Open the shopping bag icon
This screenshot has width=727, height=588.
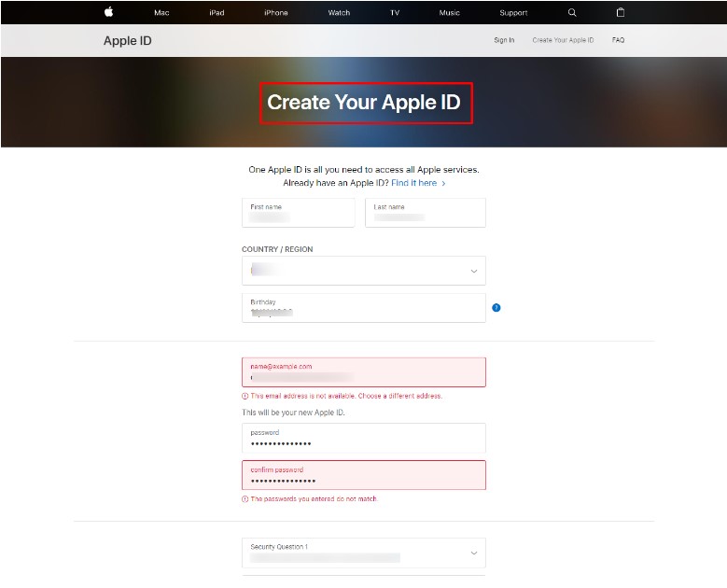pos(621,12)
